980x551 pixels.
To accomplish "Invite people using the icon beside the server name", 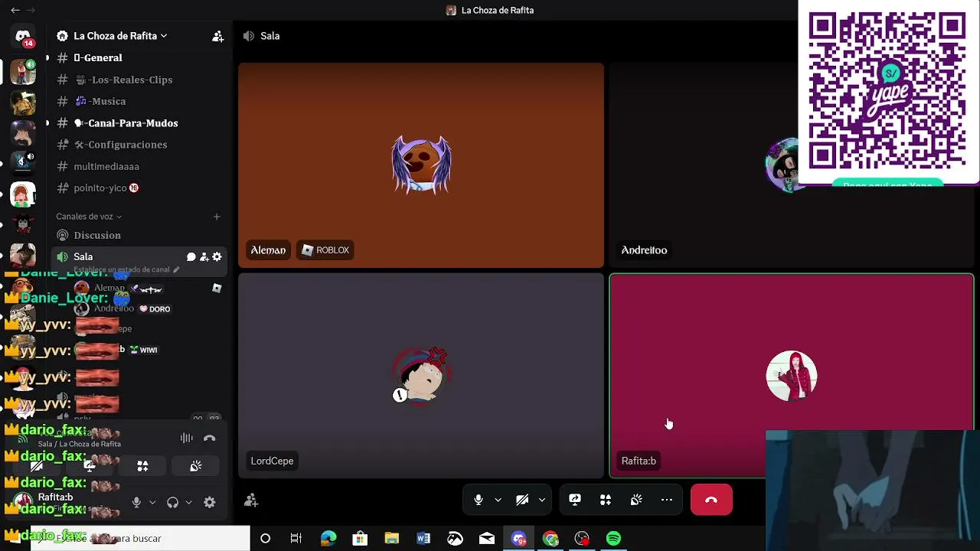I will coord(217,36).
